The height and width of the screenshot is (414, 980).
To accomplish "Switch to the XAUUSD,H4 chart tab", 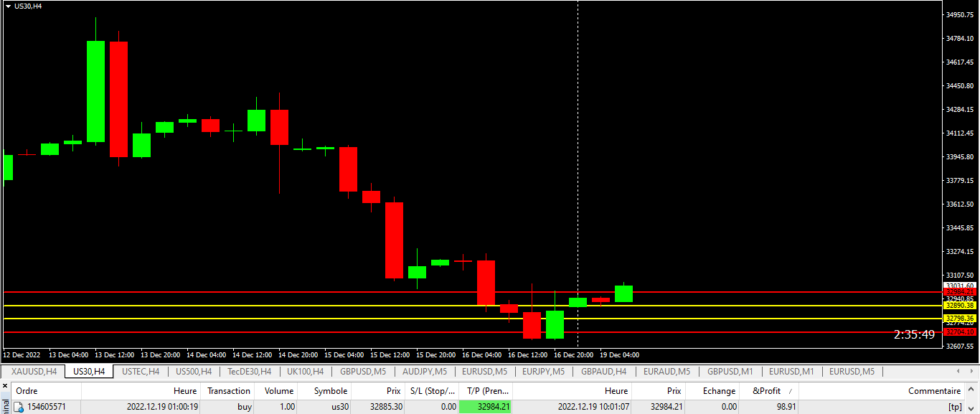I will point(34,372).
